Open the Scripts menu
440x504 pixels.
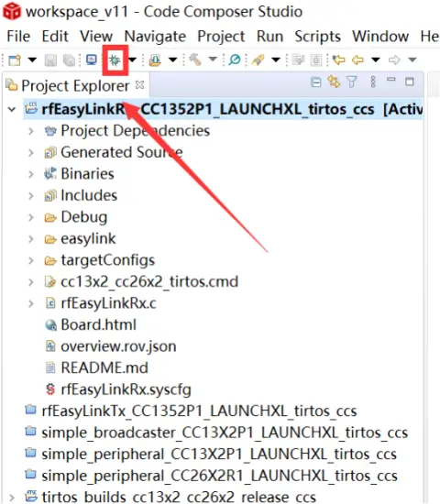pos(317,36)
